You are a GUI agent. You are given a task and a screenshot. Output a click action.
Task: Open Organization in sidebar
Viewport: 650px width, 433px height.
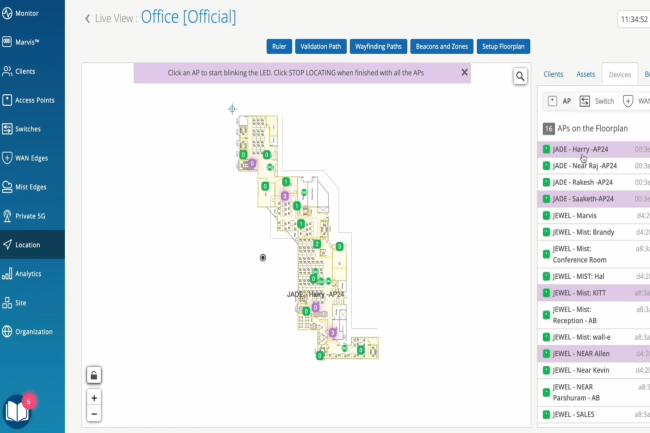click(32, 331)
